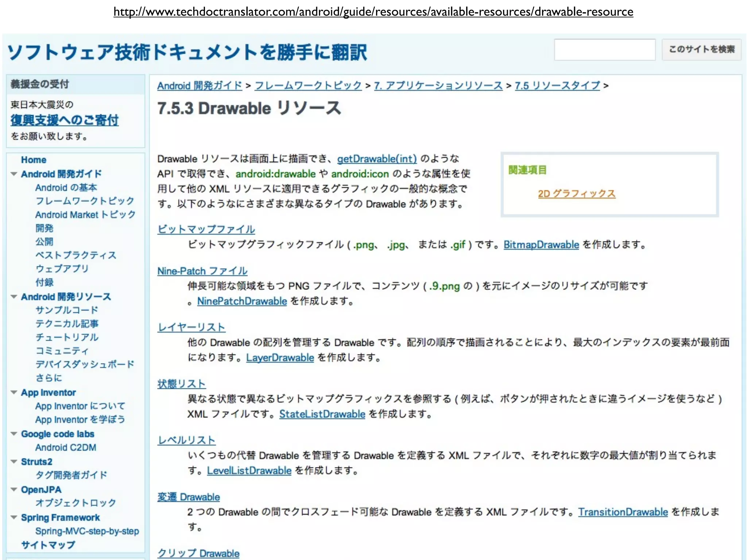Open コミュニティ sidebar item
This screenshot has height=560, width=747.
pyautogui.click(x=62, y=351)
